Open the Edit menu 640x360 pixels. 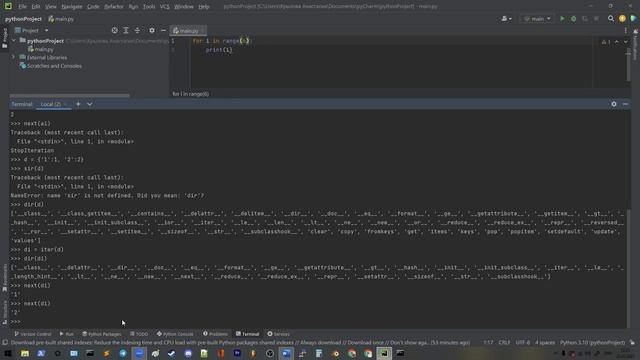point(36,7)
